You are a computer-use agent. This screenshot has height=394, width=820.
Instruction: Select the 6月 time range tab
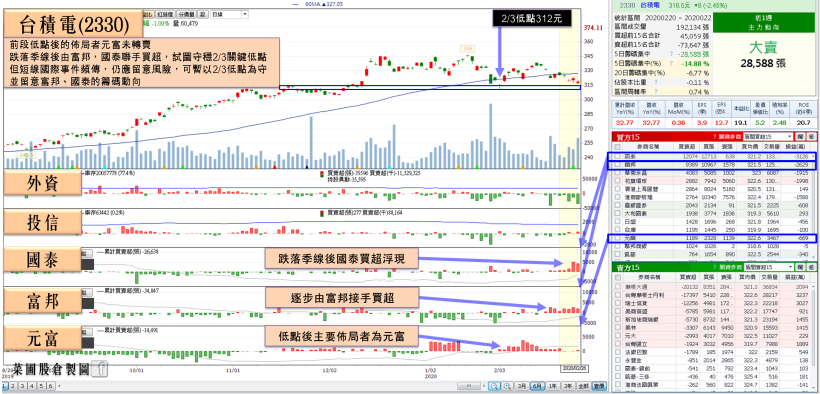537,386
